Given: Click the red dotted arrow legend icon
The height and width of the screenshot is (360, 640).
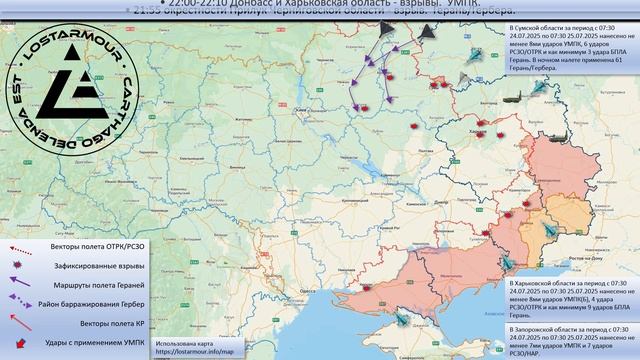Looking at the screenshot, I should click(20, 250).
